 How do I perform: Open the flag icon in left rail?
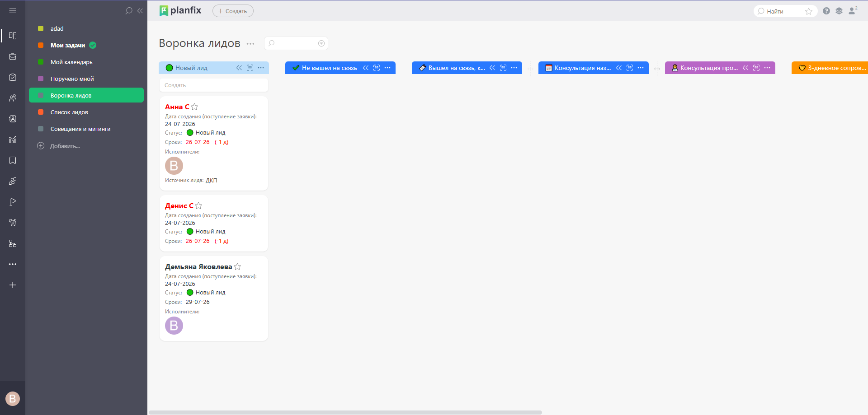click(13, 202)
